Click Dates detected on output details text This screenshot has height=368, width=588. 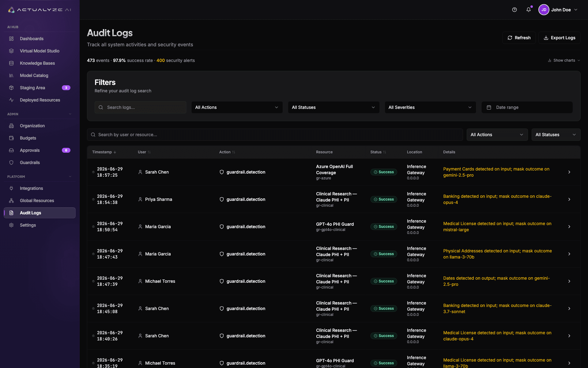(496, 281)
